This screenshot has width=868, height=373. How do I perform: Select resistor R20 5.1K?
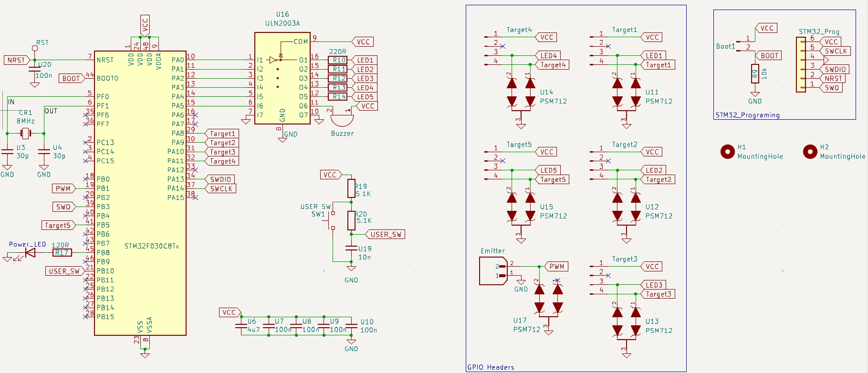(x=351, y=220)
